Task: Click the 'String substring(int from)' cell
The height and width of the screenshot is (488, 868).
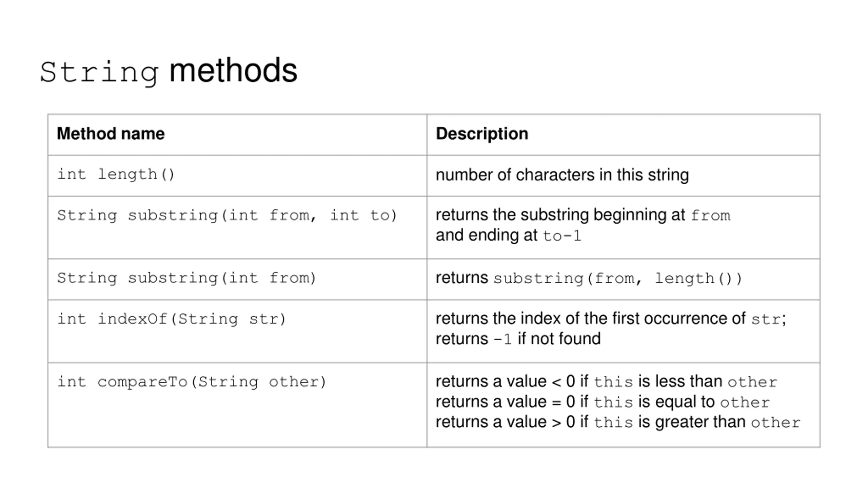Action: coord(237,279)
